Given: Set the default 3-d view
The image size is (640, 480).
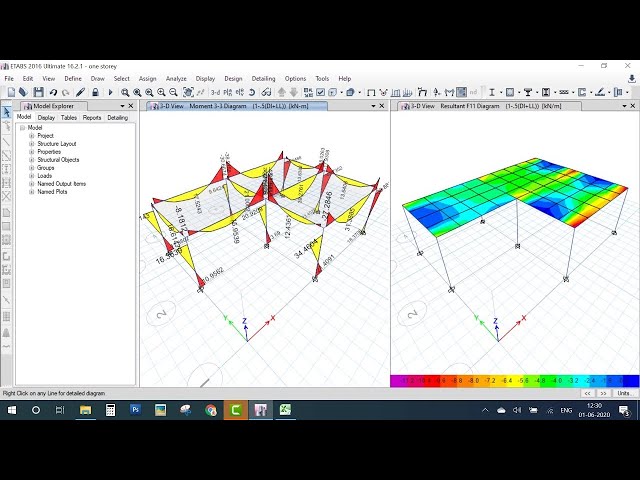Looking at the screenshot, I should [x=215, y=93].
